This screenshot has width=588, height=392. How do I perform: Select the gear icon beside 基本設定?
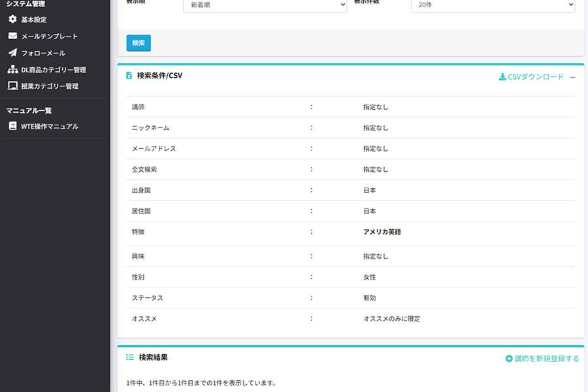(x=11, y=20)
